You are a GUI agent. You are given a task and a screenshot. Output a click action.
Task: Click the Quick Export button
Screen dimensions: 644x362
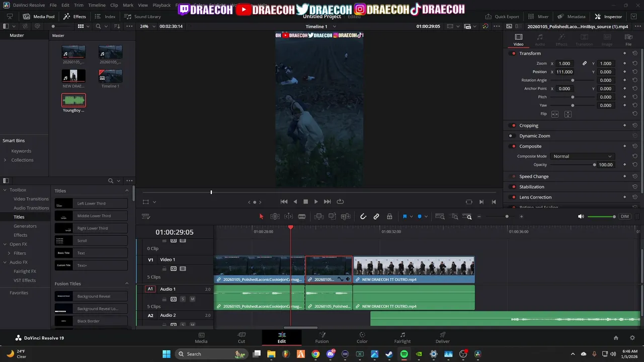pyautogui.click(x=502, y=17)
